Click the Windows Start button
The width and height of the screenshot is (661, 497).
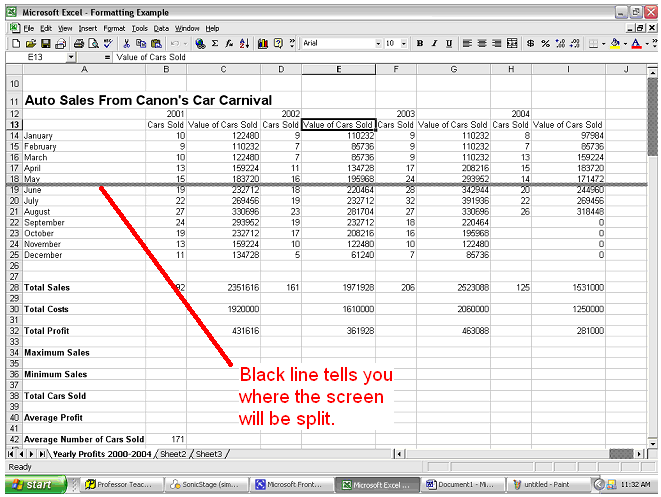coord(33,485)
